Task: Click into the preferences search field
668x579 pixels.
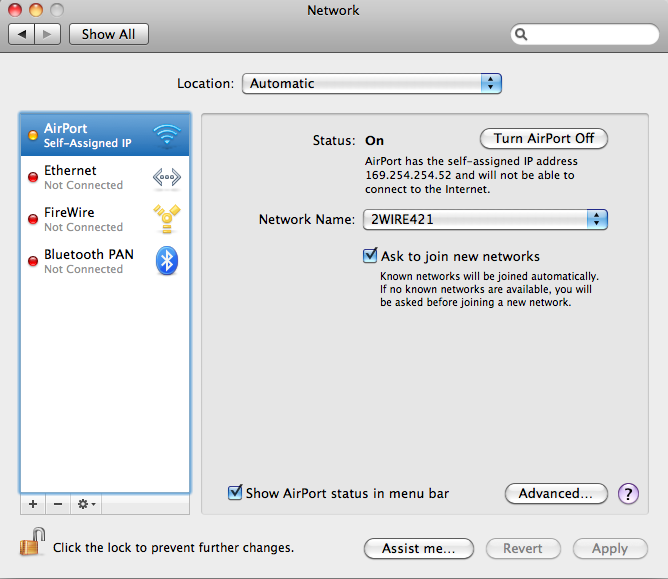Action: 584,34
